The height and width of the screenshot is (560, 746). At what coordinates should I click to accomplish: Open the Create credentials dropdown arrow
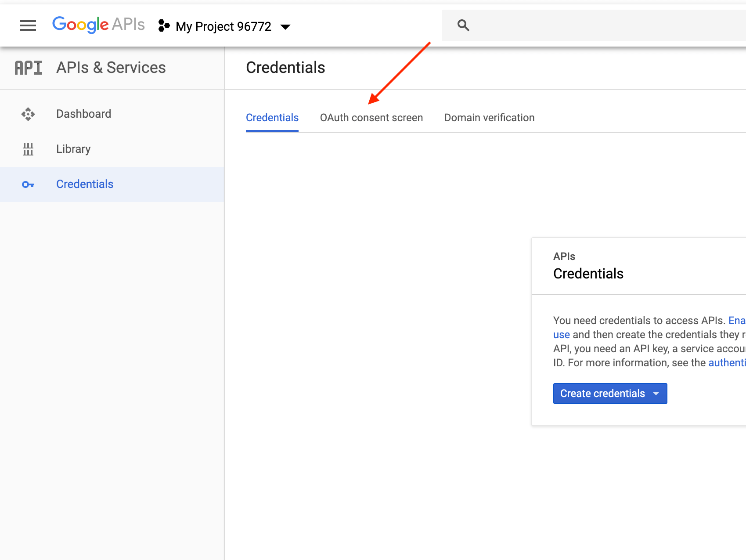[x=656, y=394]
